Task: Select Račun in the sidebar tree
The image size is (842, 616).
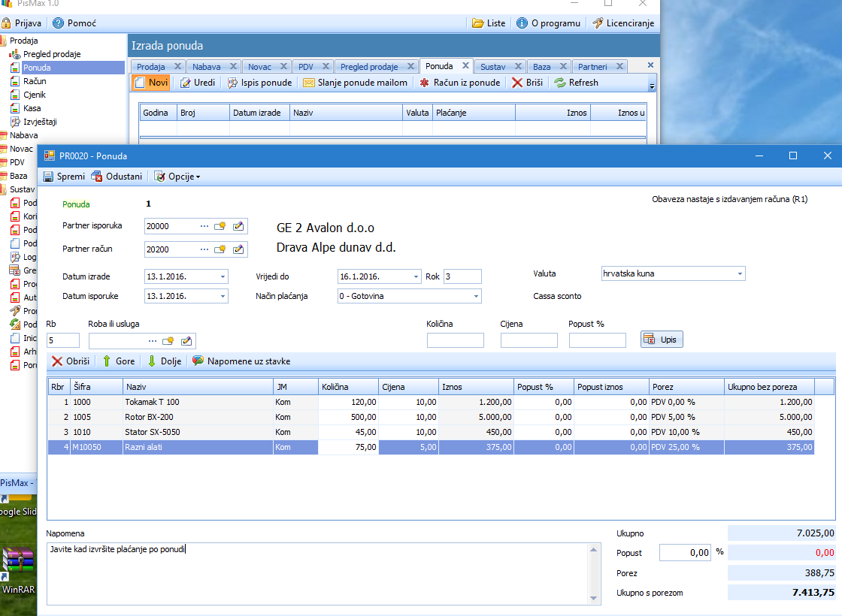Action: pos(35,81)
